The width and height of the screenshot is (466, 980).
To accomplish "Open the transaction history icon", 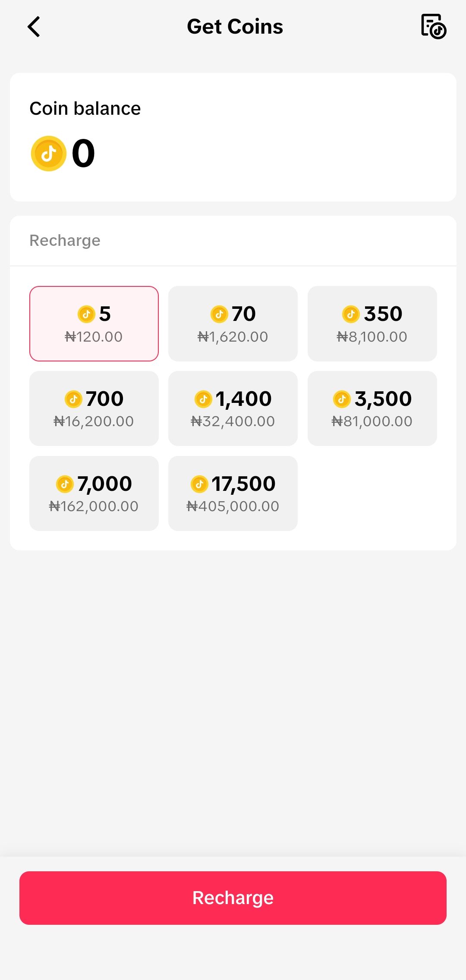I will pos(433,27).
